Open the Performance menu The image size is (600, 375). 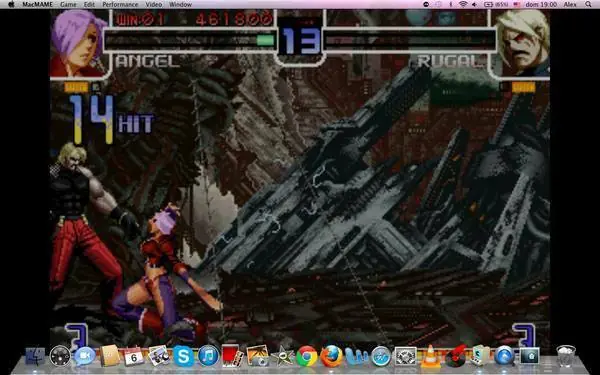[120, 5]
